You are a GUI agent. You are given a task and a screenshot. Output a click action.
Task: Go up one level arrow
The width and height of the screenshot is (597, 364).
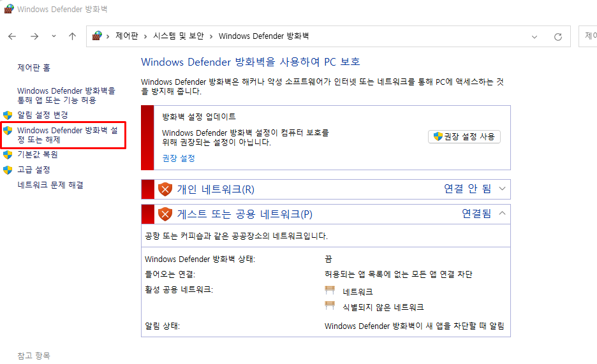pos(72,36)
